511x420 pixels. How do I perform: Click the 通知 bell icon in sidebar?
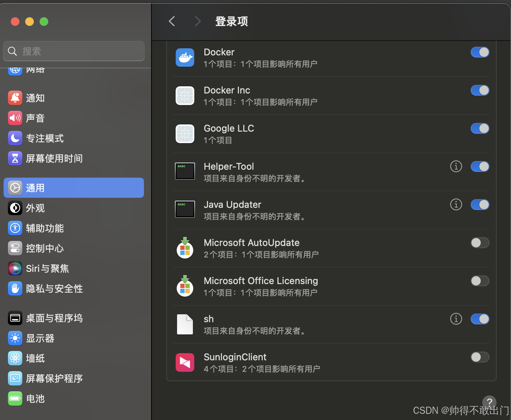15,98
